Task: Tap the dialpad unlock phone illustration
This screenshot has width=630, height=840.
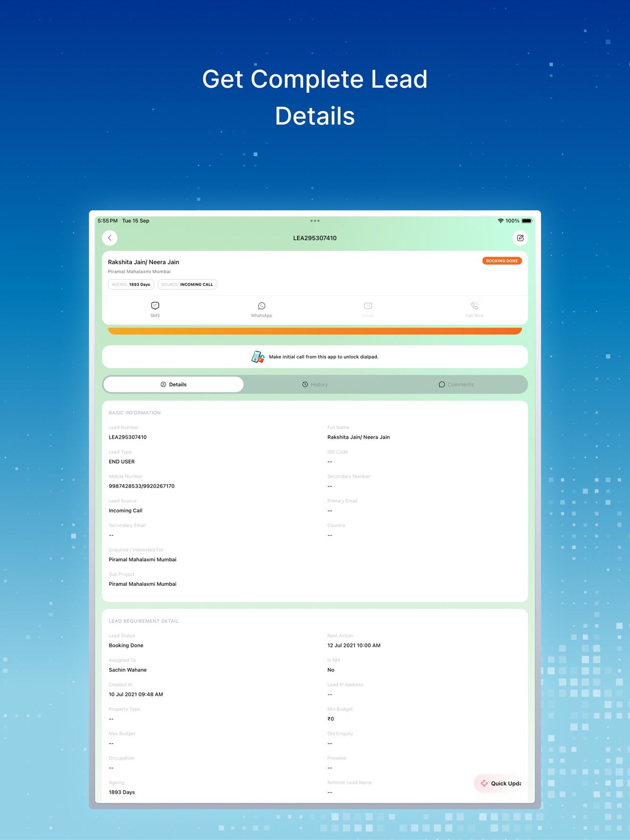Action: 258,357
